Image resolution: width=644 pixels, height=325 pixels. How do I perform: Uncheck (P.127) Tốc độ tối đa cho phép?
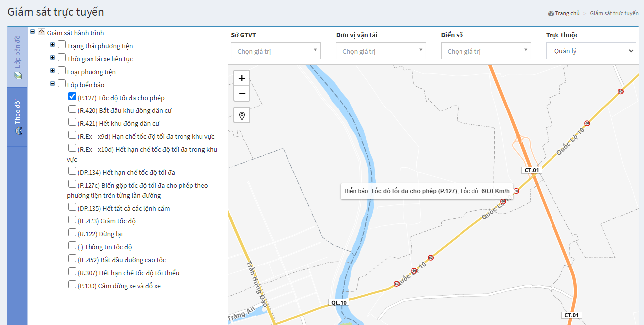72,97
